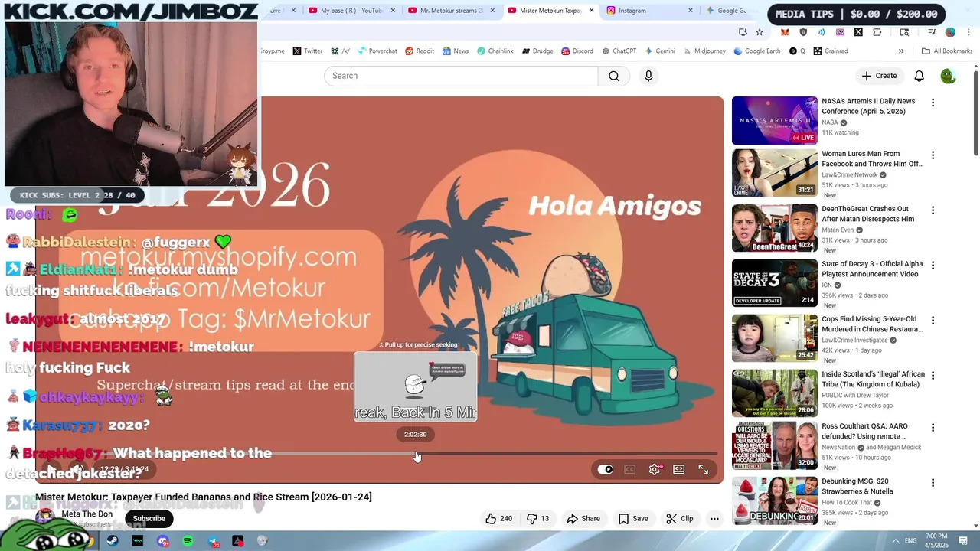Viewport: 980px width, 551px height.
Task: Open Inside Scotland's Illegal African Tribe thumbnail
Action: click(774, 393)
